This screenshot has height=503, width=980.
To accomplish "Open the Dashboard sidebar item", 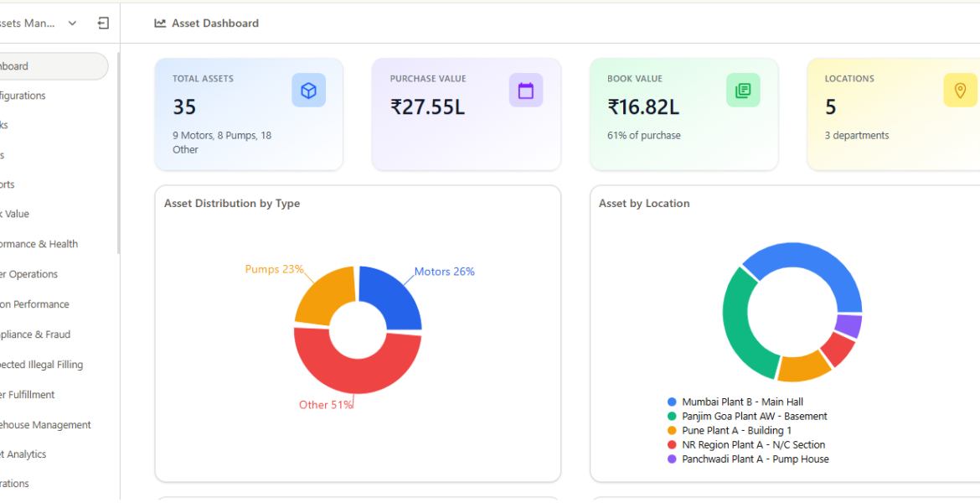I will [50, 66].
